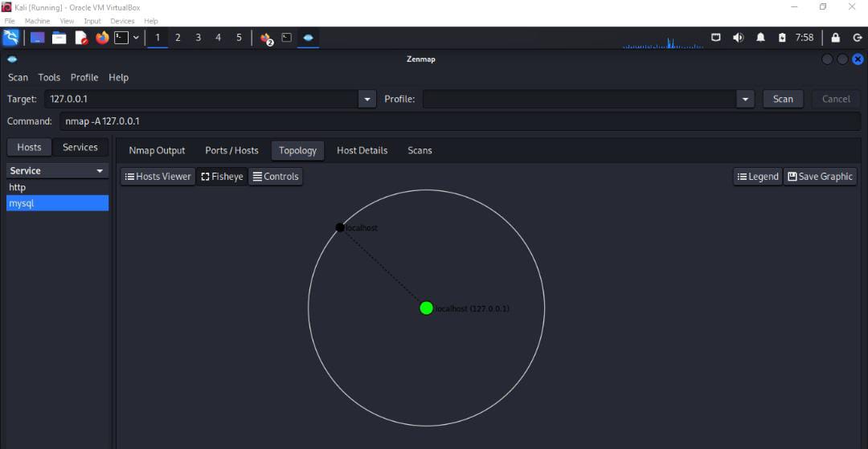868x449 pixels.
Task: Switch to workspace 1
Action: click(x=158, y=38)
